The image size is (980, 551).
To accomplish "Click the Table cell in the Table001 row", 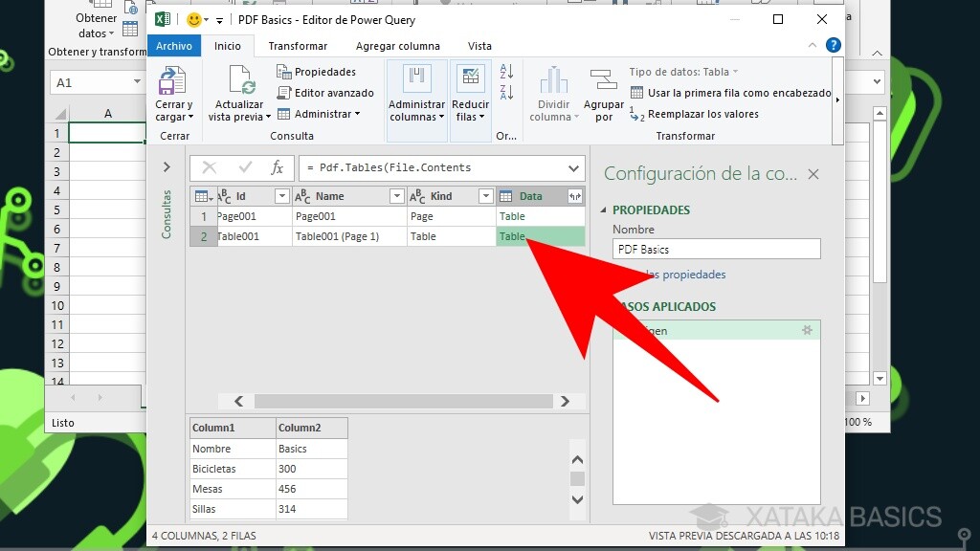I will [540, 236].
